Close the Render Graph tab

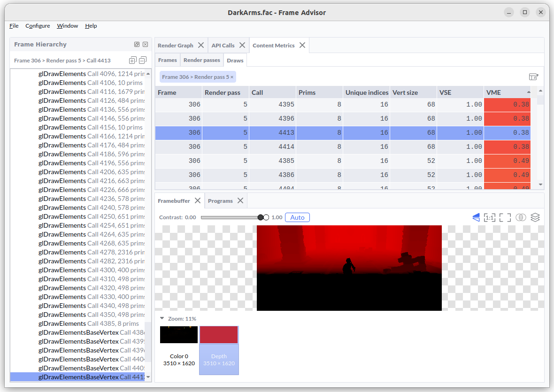(201, 45)
